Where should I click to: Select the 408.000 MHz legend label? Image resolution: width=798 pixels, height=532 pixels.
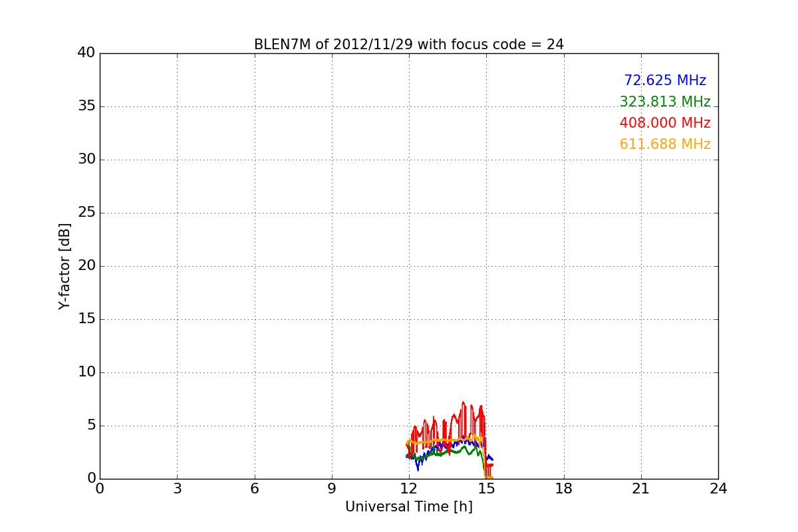coord(665,123)
